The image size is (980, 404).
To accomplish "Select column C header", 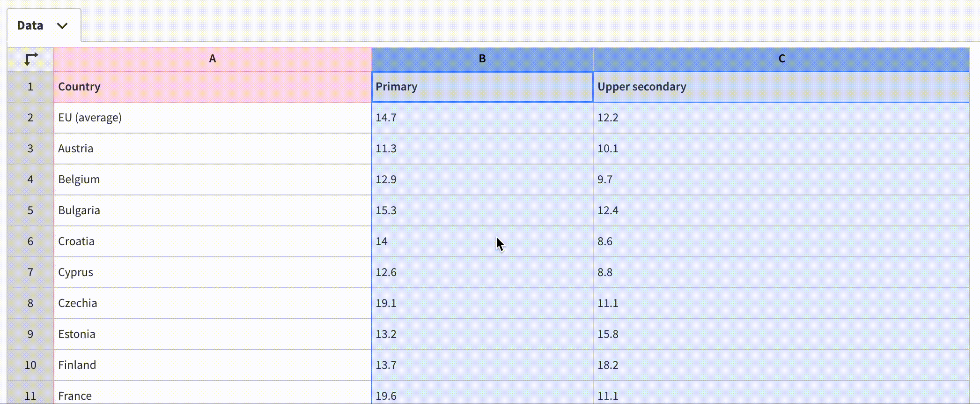I will [781, 59].
